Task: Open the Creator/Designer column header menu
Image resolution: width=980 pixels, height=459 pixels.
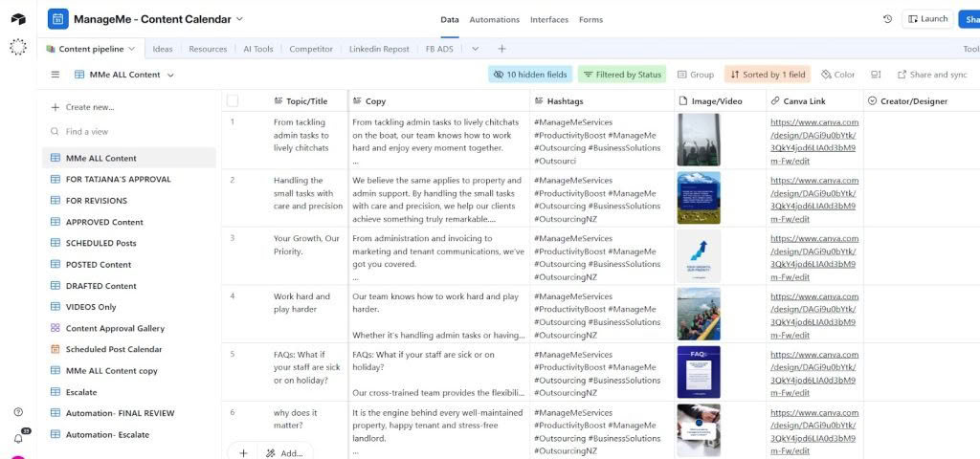Action: pyautogui.click(x=923, y=100)
